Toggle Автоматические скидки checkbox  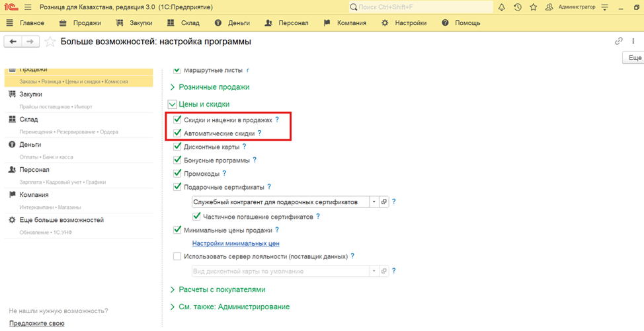(x=177, y=133)
